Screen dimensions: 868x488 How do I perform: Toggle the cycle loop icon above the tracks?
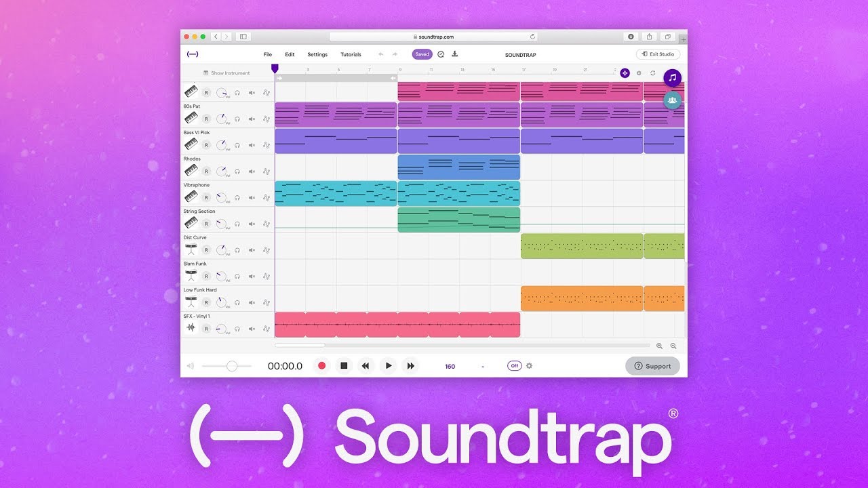tap(653, 73)
